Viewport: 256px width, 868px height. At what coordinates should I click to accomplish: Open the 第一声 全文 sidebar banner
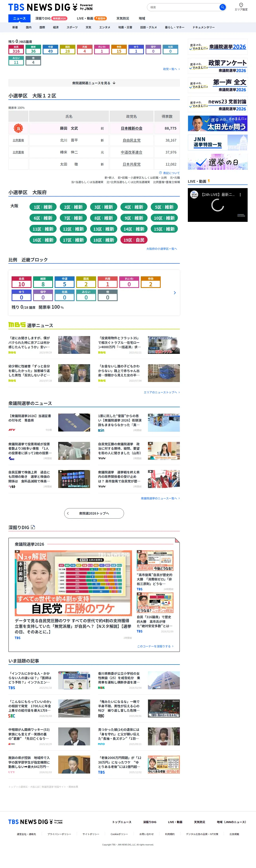pos(218,85)
